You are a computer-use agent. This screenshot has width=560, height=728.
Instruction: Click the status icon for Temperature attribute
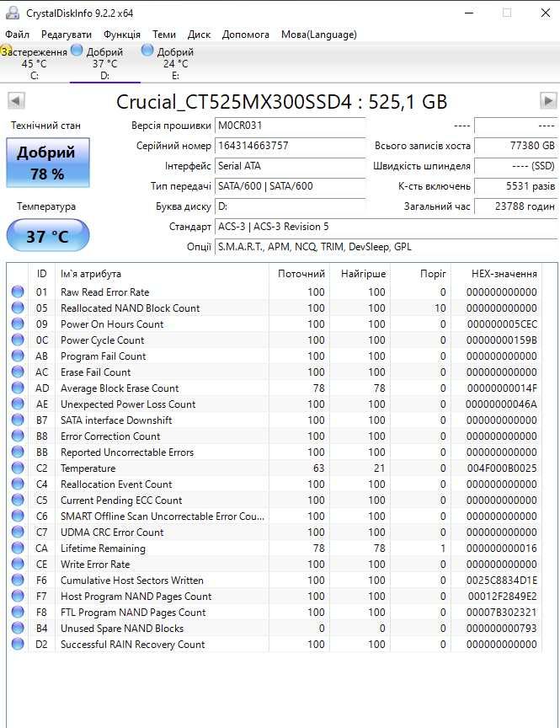coord(18,468)
